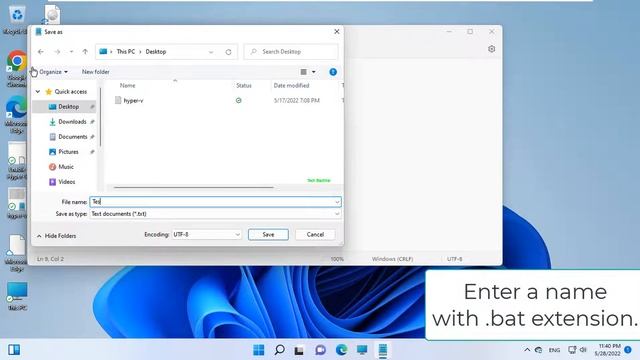Click the horizontal scrollbar in file list

(193, 187)
